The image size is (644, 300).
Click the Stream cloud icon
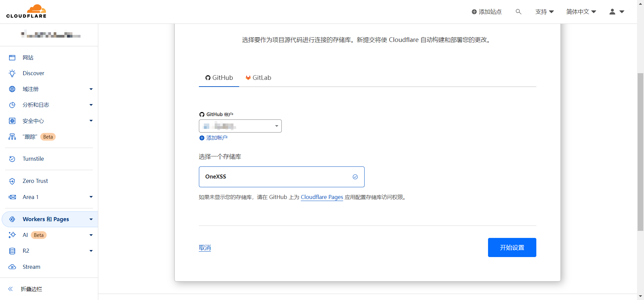[12, 267]
